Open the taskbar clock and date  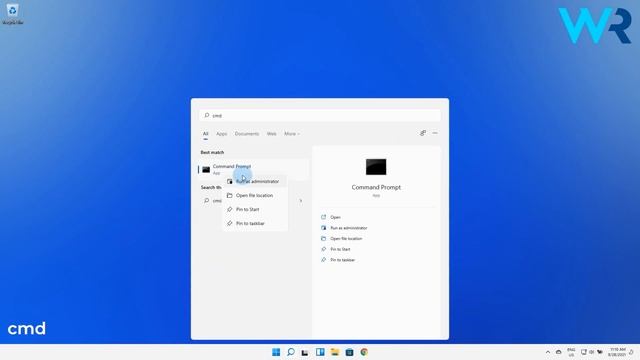[617, 352]
